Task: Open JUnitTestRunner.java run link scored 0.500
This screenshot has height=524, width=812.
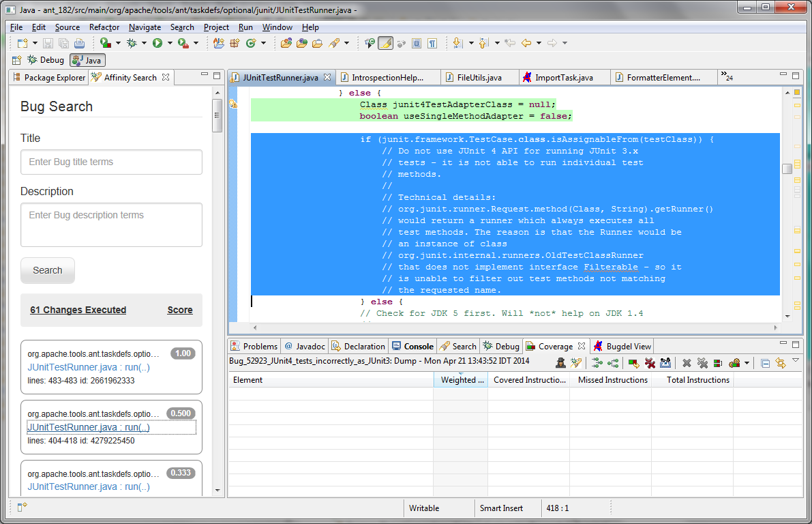Action: click(89, 427)
